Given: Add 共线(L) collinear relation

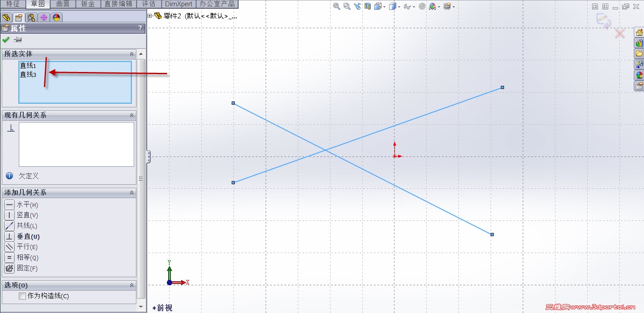Looking at the screenshot, I should click(x=21, y=226).
